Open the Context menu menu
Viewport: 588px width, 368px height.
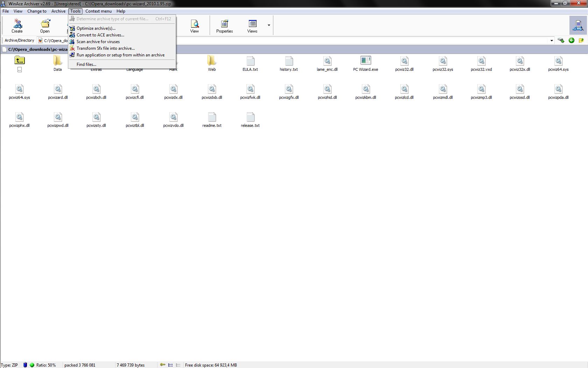(x=98, y=11)
